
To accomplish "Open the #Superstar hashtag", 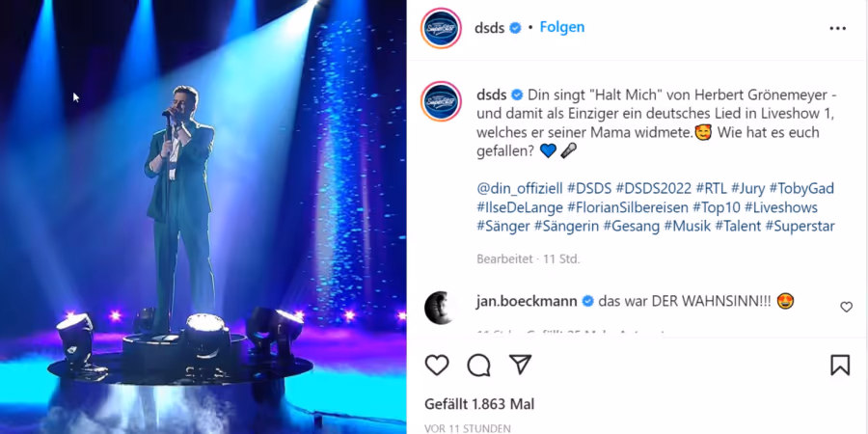I will (x=800, y=226).
